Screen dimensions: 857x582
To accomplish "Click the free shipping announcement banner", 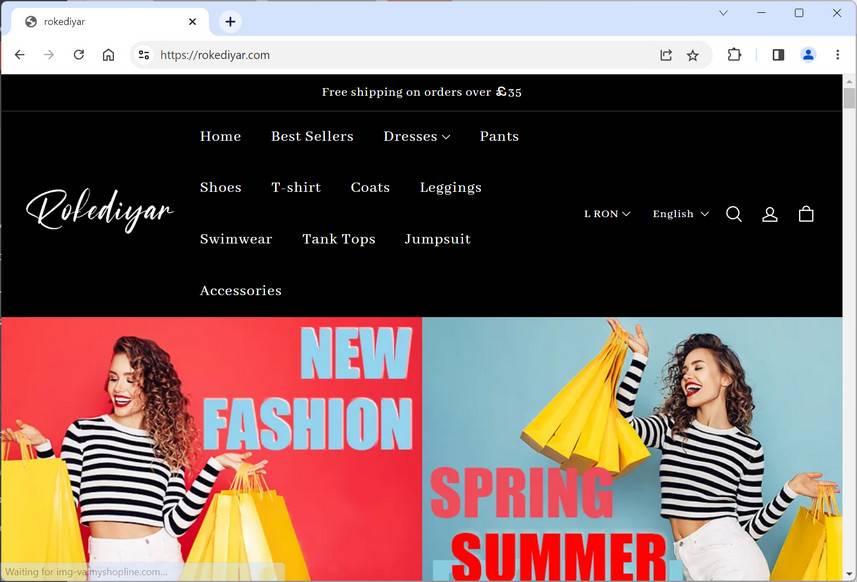I will click(x=418, y=92).
